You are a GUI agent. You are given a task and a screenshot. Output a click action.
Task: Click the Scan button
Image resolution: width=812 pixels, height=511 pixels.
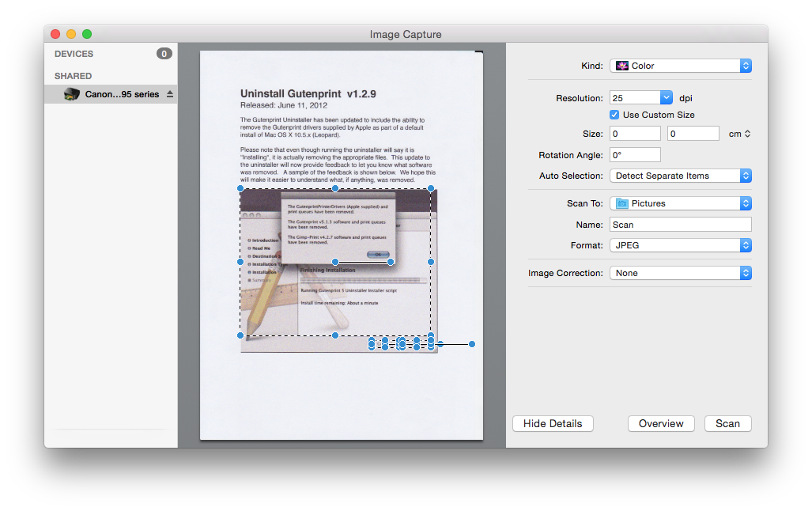pyautogui.click(x=727, y=424)
